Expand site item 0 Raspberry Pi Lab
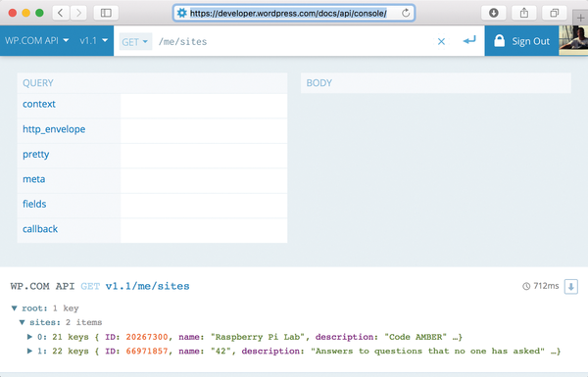 point(29,337)
